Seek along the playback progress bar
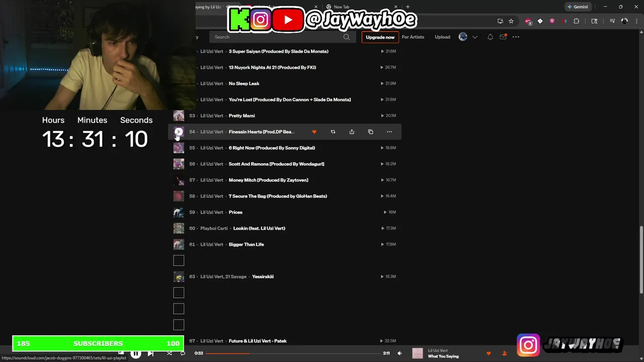The width and height of the screenshot is (644, 362). click(293, 353)
